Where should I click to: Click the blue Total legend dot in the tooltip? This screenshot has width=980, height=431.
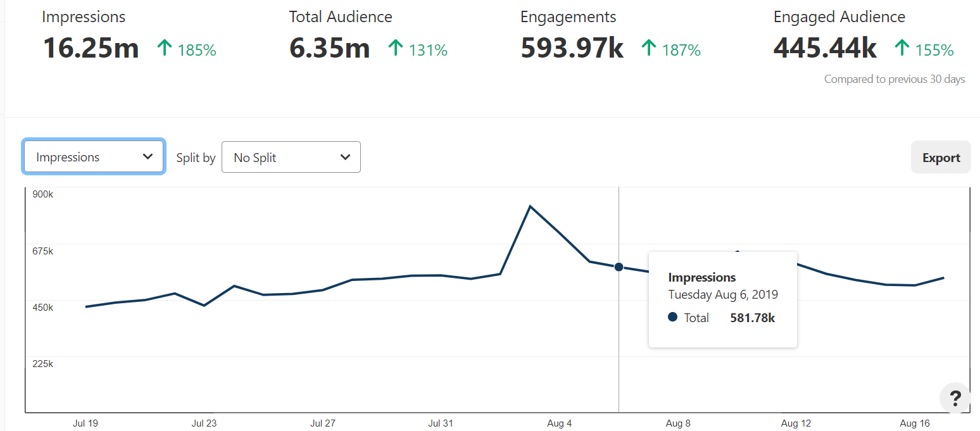click(x=672, y=317)
